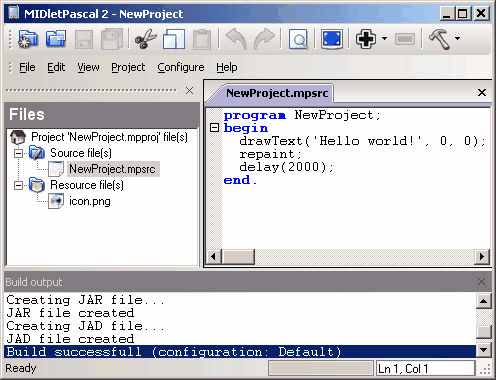Click the project house icon
This screenshot has height=380, width=496.
pyautogui.click(x=18, y=137)
